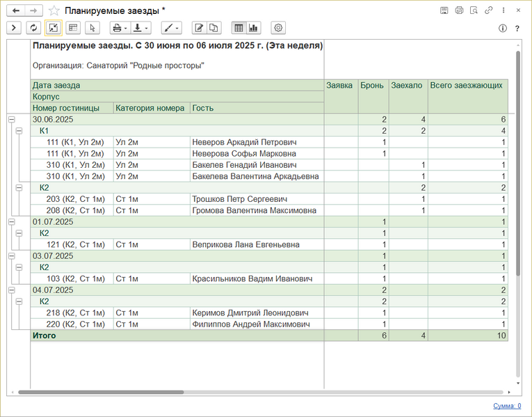This screenshot has height=417, width=532.
Task: Open the print dropdown in the toolbar
Action: [x=119, y=28]
